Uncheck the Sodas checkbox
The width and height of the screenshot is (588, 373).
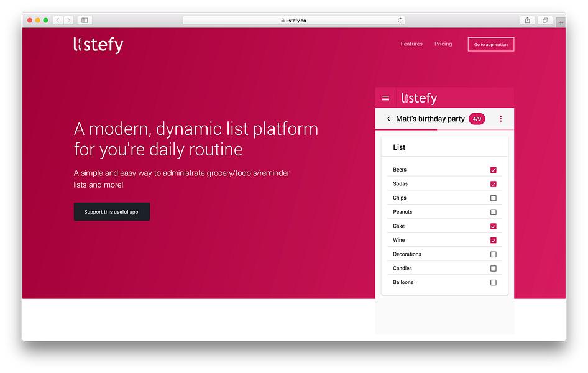click(x=493, y=184)
